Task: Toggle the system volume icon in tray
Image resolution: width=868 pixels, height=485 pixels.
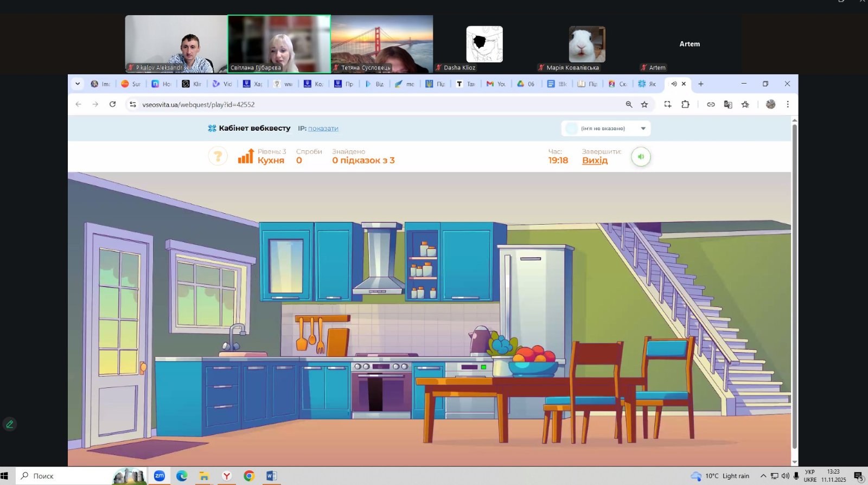Action: pyautogui.click(x=785, y=476)
